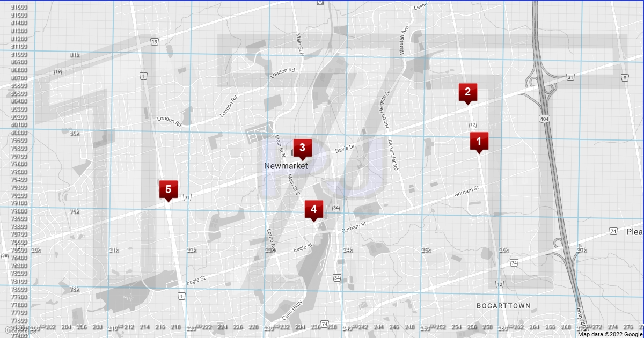The width and height of the screenshot is (644, 338).
Task: Click the Newmarket town label
Action: pos(286,166)
